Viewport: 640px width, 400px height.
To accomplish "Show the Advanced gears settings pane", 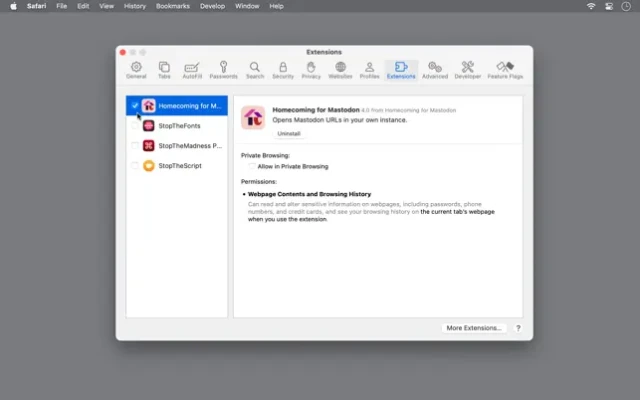I will click(x=435, y=69).
